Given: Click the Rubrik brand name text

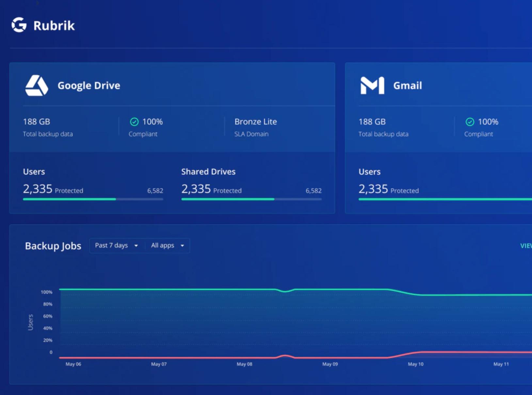Looking at the screenshot, I should click(54, 25).
